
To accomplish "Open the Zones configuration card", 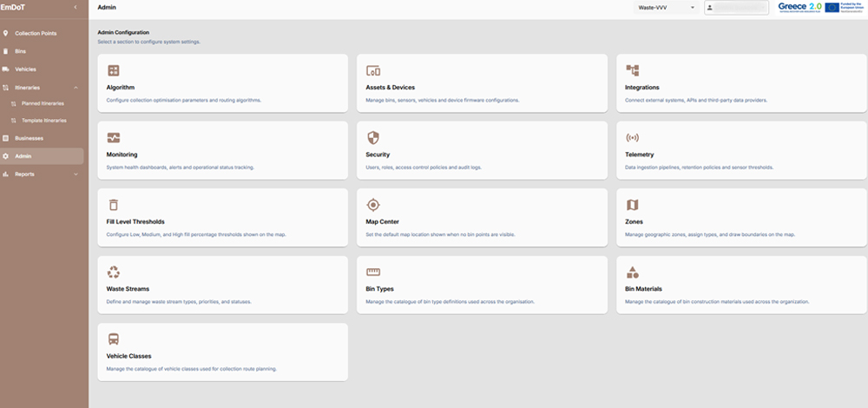I will click(741, 218).
